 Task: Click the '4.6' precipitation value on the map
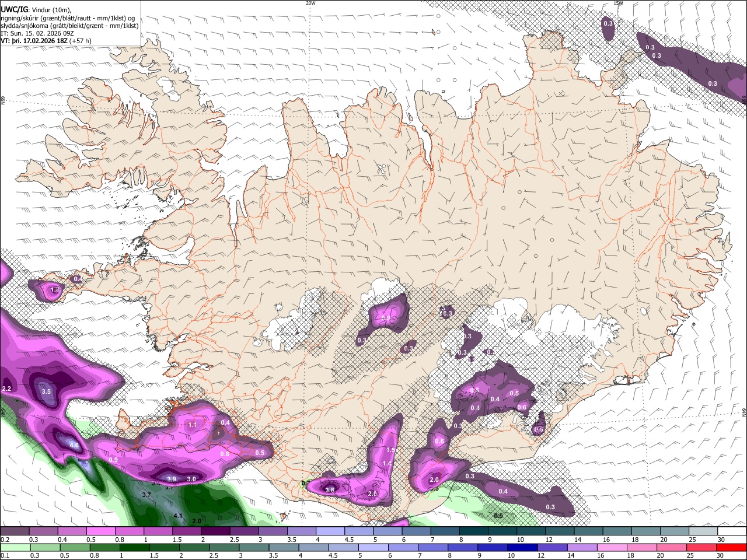coord(74,445)
